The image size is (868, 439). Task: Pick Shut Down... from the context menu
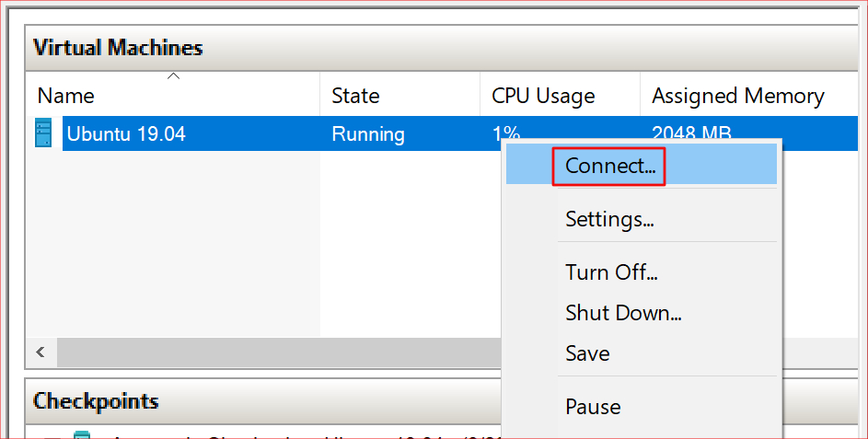tap(623, 313)
